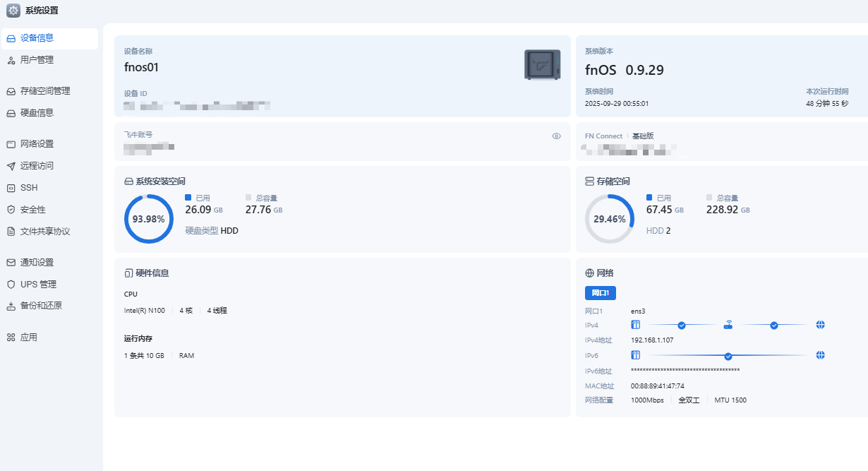Open 文件共享协议 settings
The height and width of the screenshot is (471, 868).
click(x=49, y=232)
